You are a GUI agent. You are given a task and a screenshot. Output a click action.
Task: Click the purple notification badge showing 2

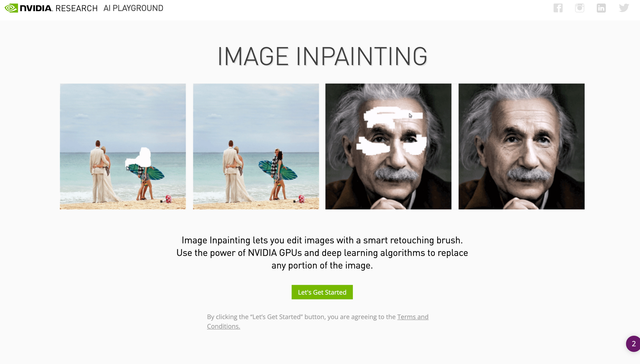633,344
